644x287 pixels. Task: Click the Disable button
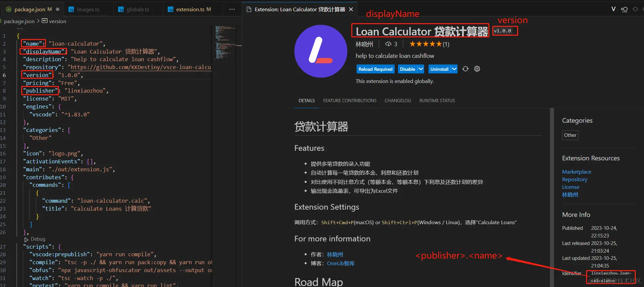pos(407,69)
